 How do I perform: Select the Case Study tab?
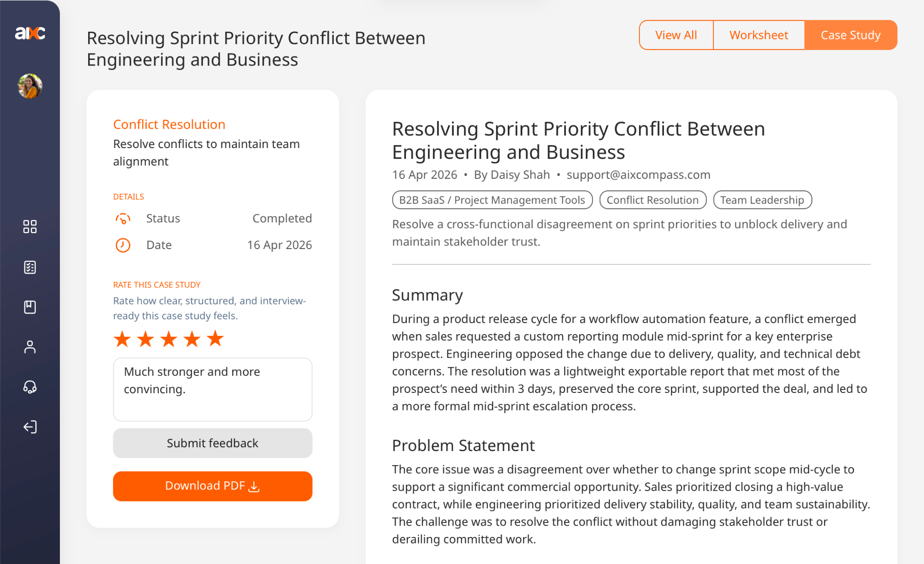pos(850,35)
